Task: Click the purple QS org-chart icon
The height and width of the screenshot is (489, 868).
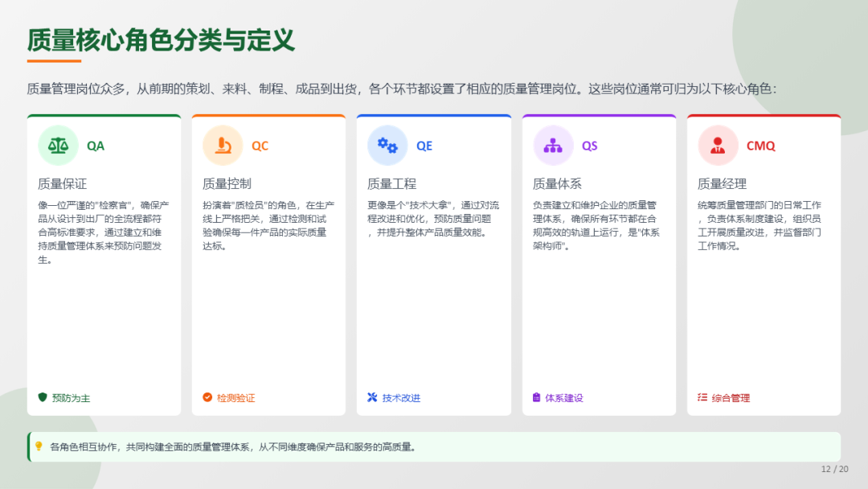Action: coord(553,146)
